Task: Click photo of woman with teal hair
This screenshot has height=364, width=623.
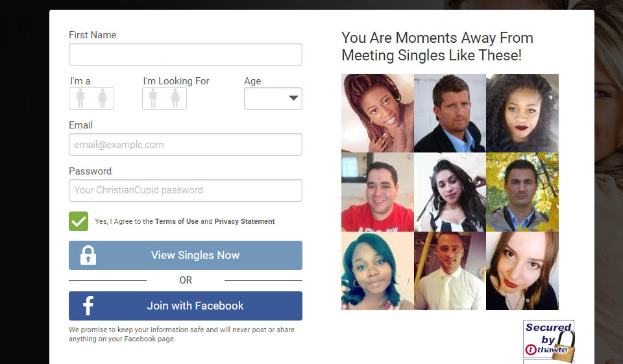Action: pyautogui.click(x=378, y=271)
